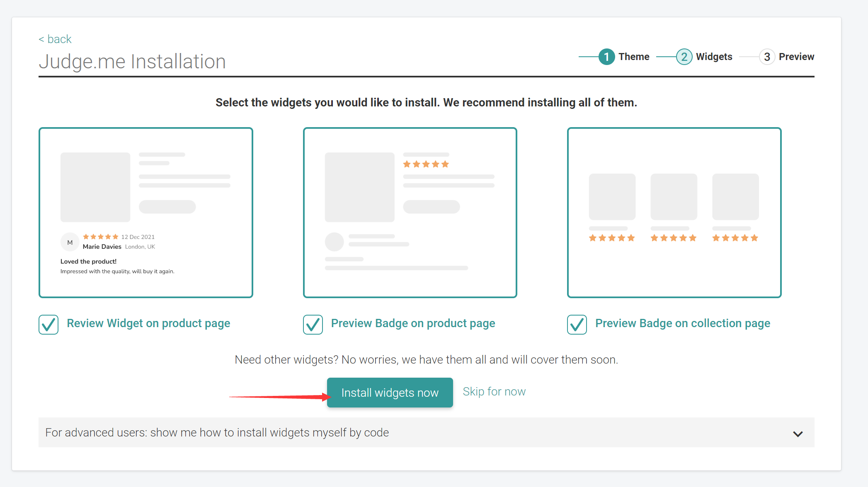Open the Preview step label

point(796,57)
